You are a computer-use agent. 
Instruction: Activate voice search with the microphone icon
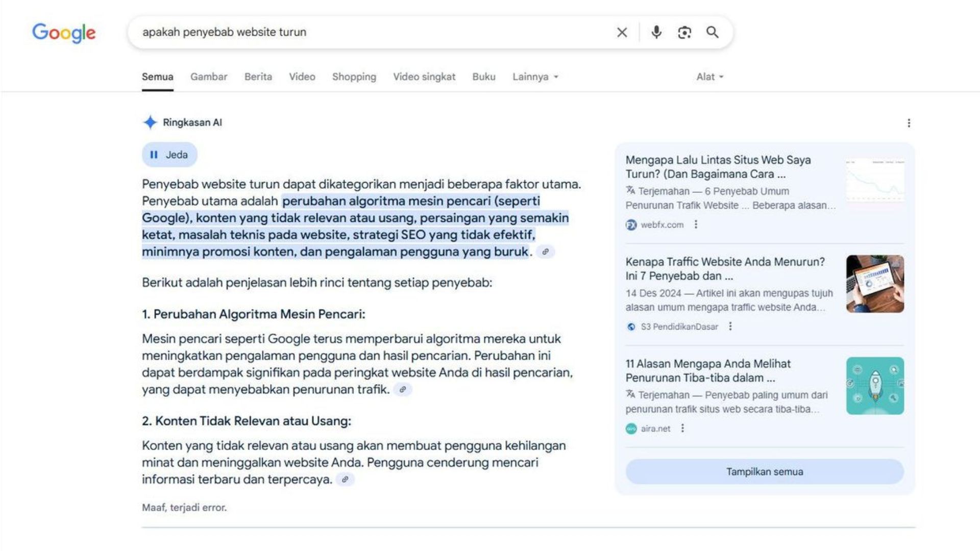click(x=656, y=32)
